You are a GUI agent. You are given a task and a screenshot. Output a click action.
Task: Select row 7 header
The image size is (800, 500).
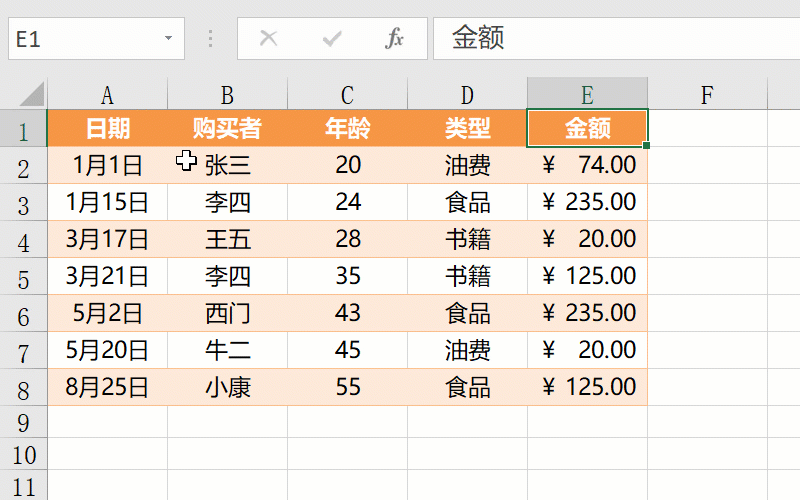[x=23, y=350]
